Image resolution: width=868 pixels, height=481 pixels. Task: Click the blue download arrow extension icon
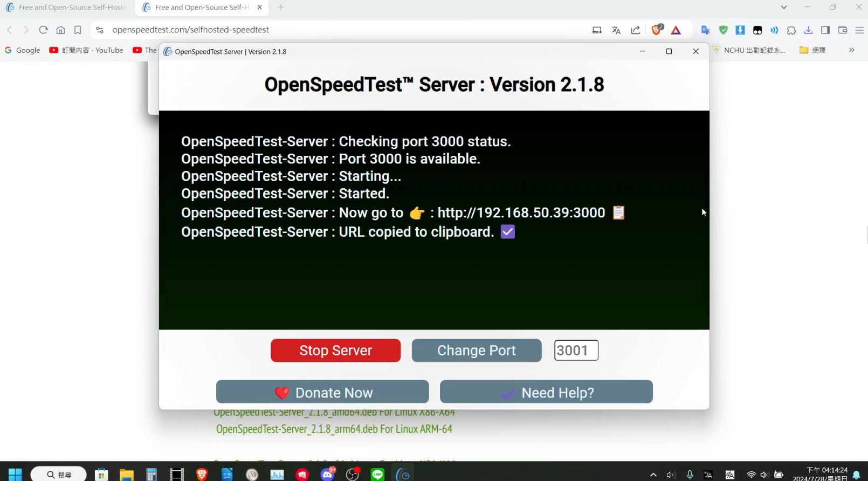point(740,30)
